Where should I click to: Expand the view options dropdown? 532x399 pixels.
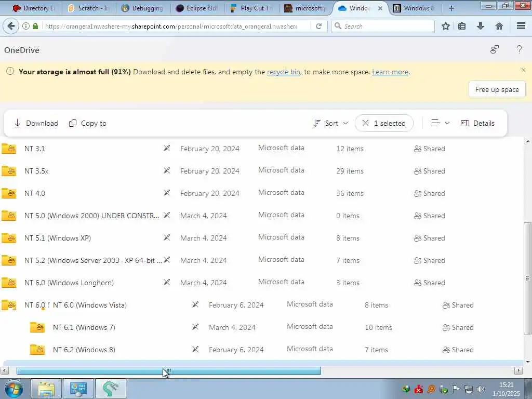(x=440, y=123)
